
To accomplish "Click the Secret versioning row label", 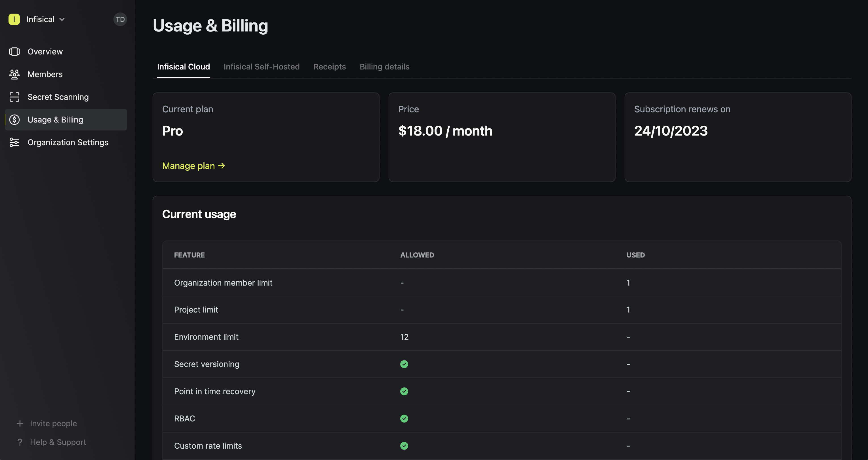I will pos(207,364).
